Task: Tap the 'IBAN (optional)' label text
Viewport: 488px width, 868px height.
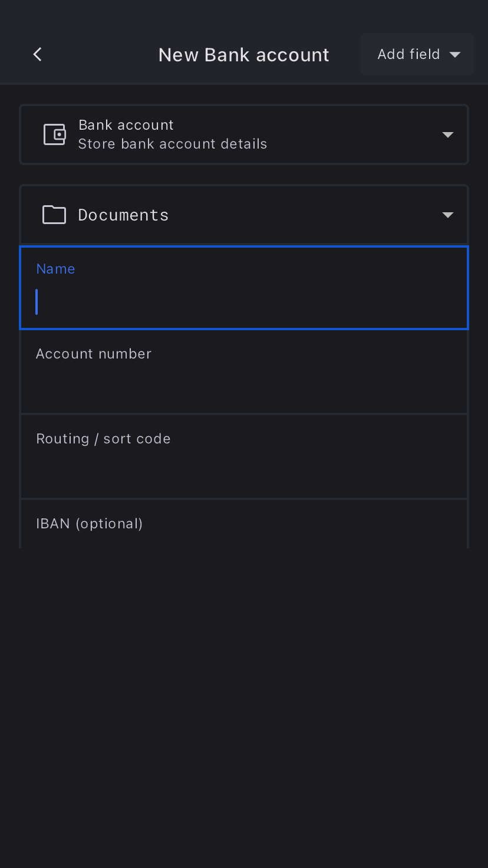Action: pos(90,524)
